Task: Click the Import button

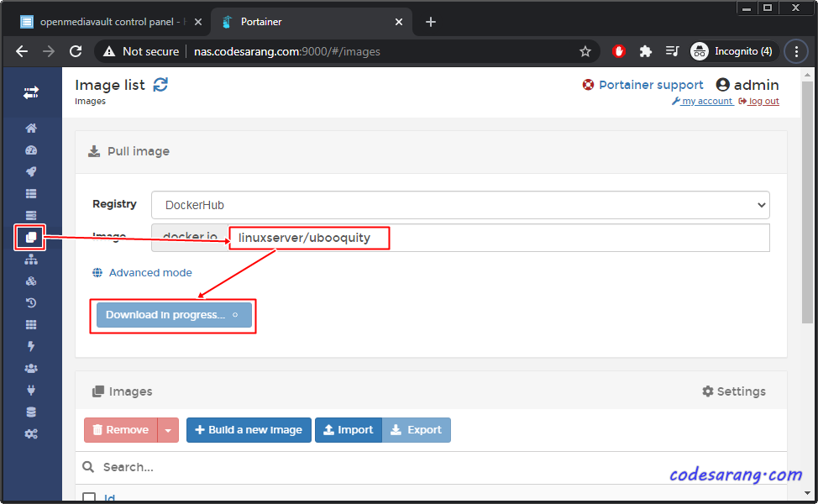Action: tap(349, 430)
